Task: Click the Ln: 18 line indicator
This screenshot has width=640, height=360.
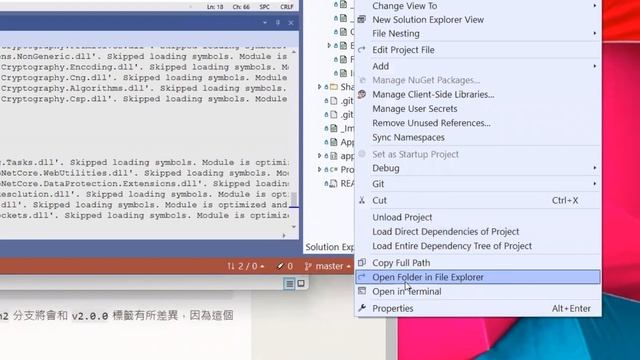Action: (215, 7)
